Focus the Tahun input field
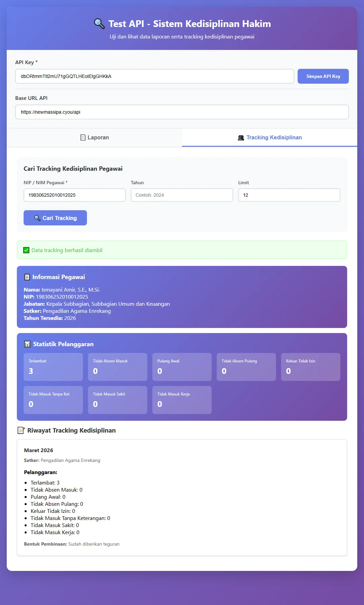 (x=182, y=195)
